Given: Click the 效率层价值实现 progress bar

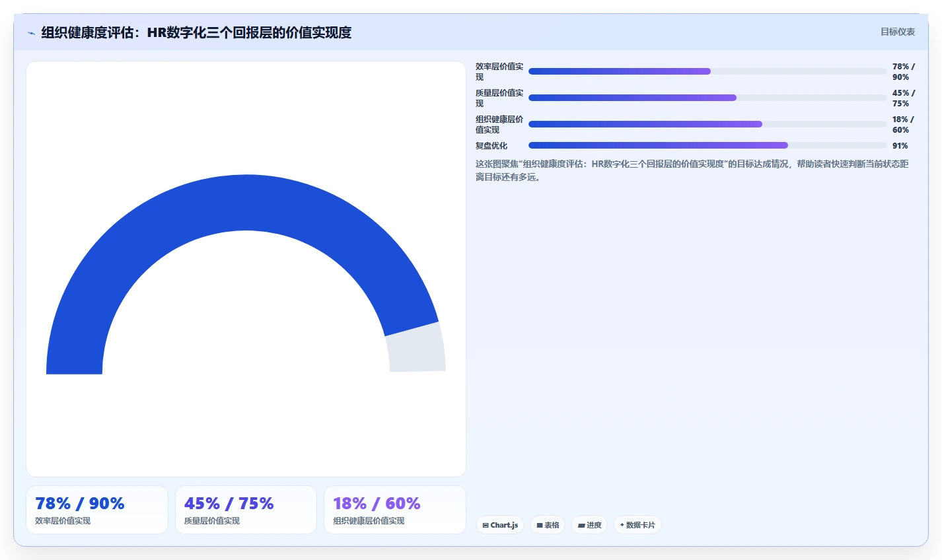Looking at the screenshot, I should (707, 71).
